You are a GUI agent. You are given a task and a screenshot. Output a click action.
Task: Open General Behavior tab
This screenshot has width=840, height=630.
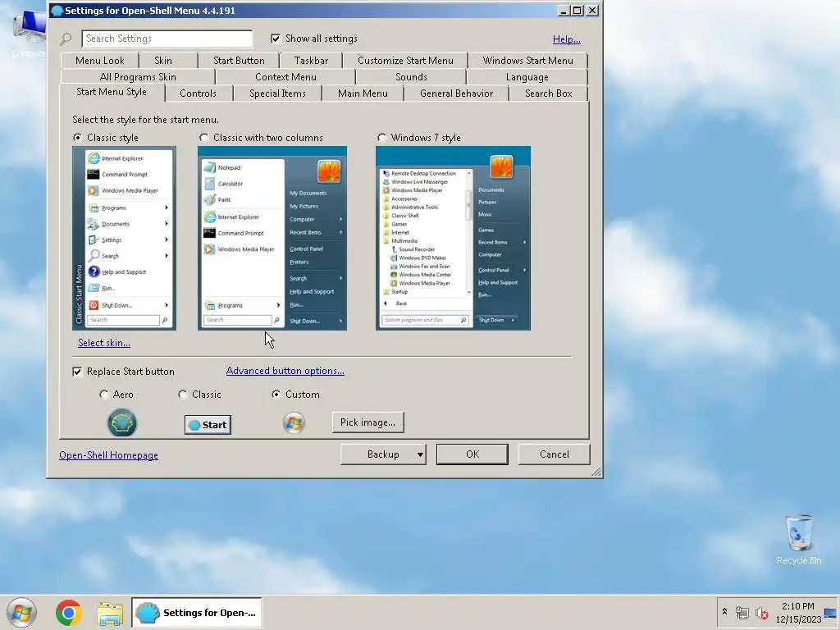[x=456, y=94]
